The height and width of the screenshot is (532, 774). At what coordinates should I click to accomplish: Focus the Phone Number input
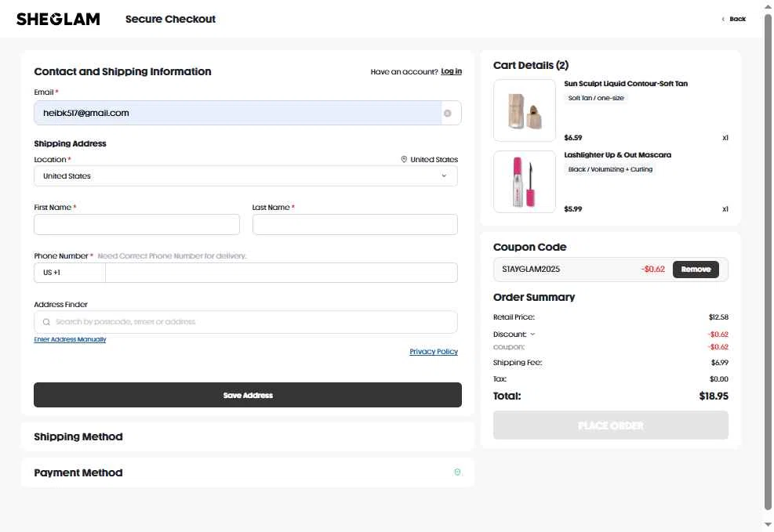point(282,273)
